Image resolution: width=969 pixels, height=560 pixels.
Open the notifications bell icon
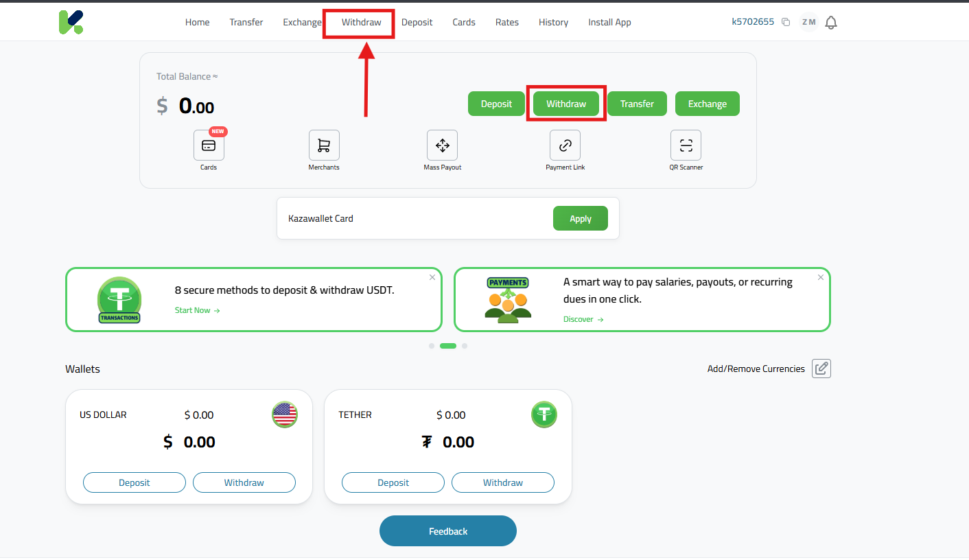pos(831,23)
